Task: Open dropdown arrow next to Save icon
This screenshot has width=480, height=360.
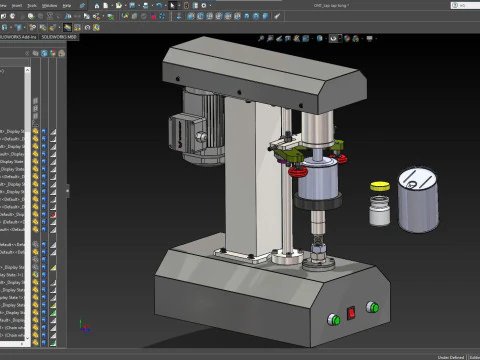Action: 138,6
